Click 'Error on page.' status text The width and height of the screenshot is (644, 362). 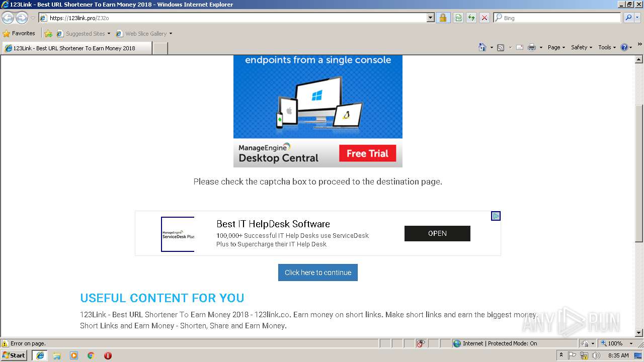[28, 343]
